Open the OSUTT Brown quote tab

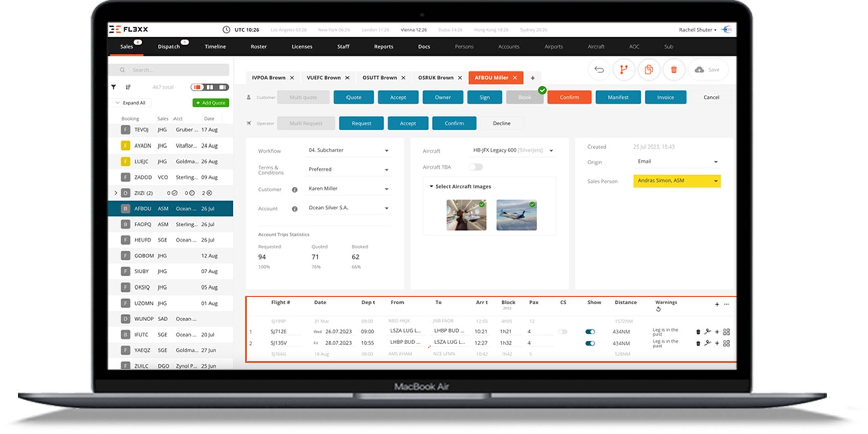379,78
